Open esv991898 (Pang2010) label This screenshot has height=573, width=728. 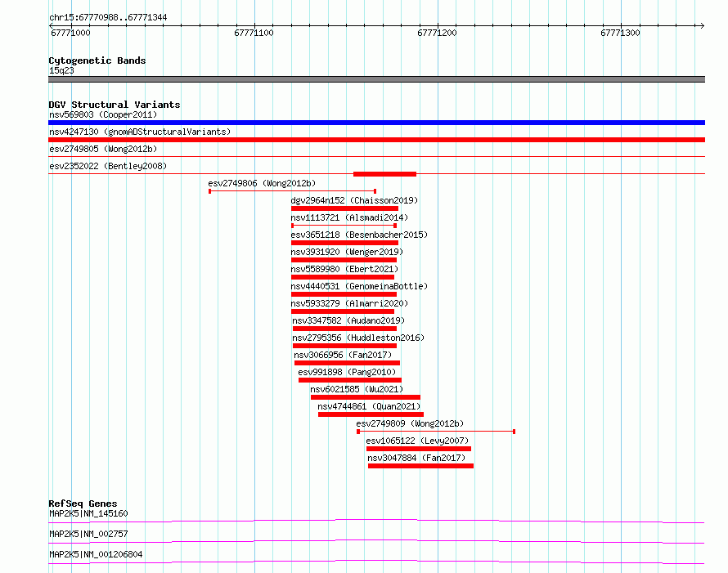click(347, 372)
